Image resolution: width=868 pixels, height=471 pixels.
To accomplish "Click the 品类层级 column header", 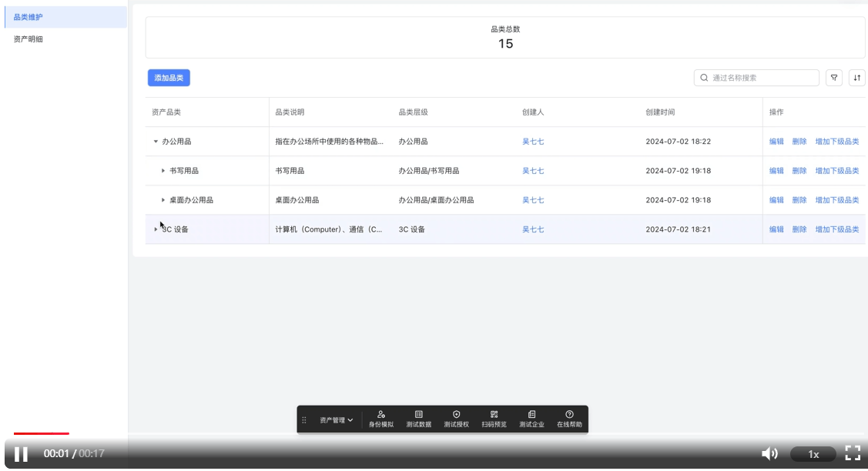I will point(413,112).
